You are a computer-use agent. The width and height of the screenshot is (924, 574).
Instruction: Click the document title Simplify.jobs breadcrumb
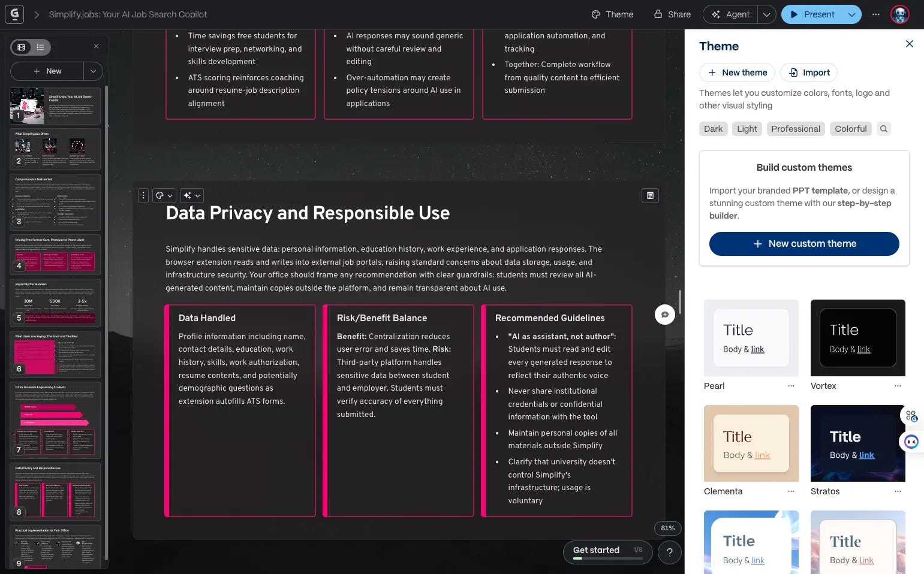[128, 14]
